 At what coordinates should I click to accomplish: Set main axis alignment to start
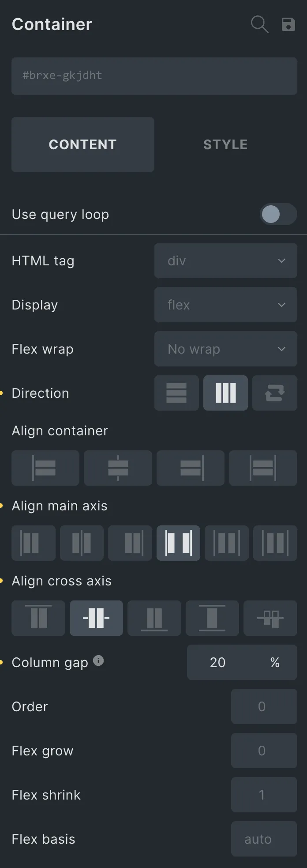coord(34,543)
